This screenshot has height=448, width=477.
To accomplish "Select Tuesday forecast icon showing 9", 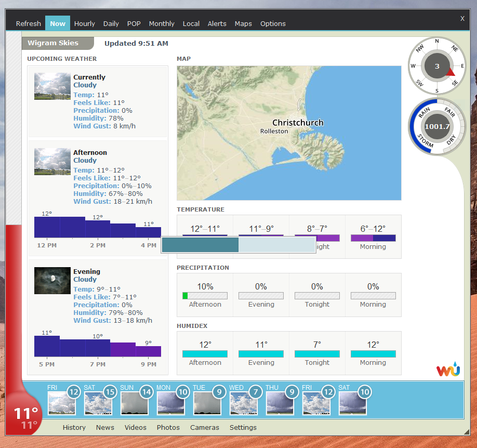I will (x=207, y=403).
